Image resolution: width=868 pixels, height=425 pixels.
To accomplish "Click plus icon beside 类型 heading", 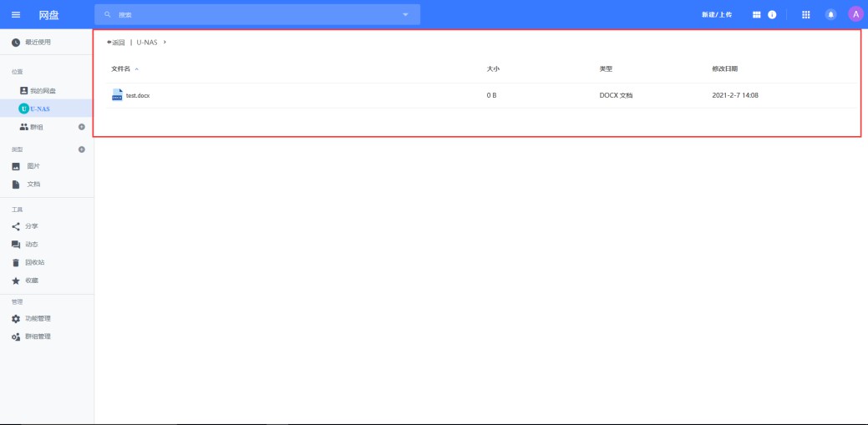I will (x=81, y=149).
